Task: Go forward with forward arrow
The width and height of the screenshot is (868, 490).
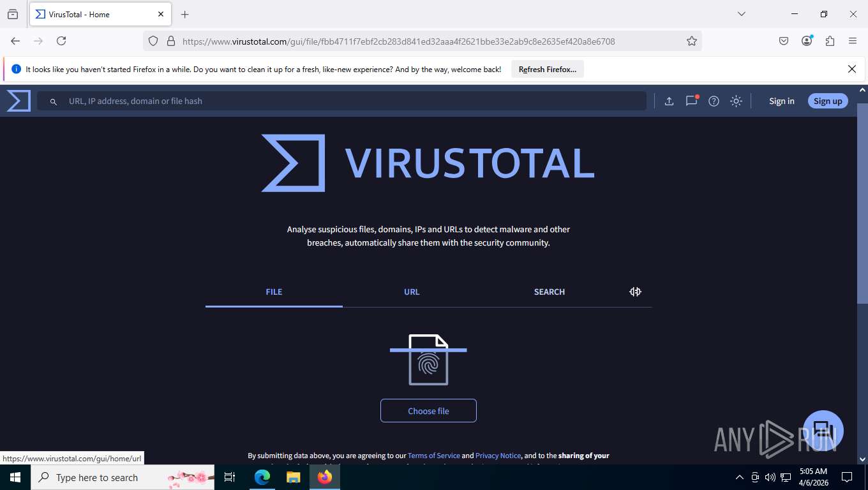Action: [x=38, y=41]
